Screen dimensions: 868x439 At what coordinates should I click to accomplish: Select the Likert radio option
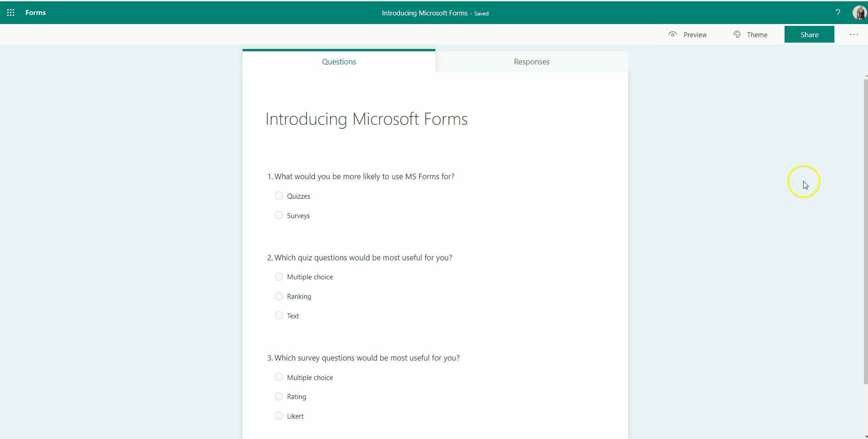click(279, 416)
